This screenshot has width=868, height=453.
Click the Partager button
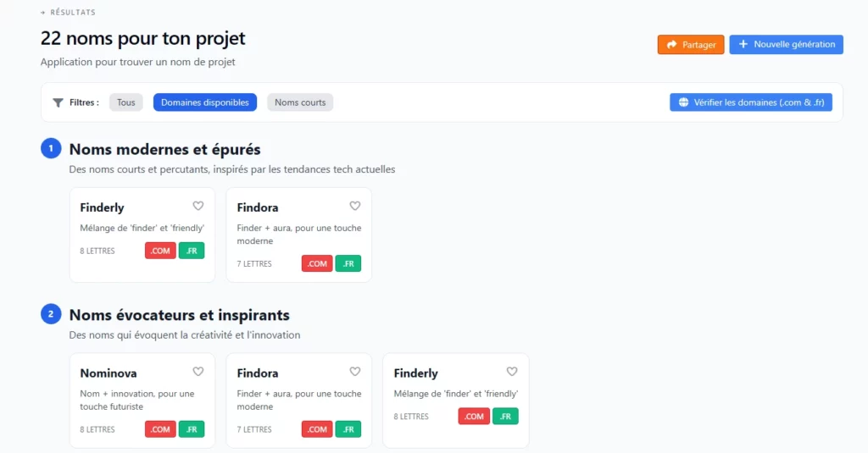tap(691, 45)
